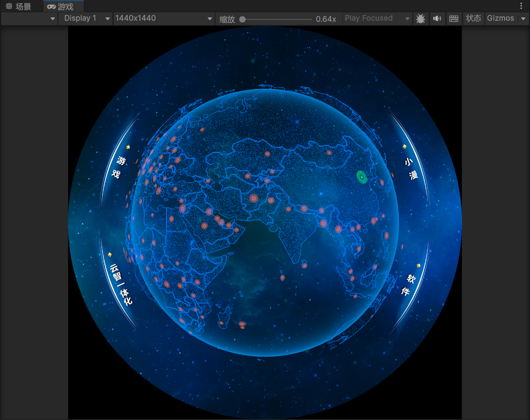Image resolution: width=530 pixels, height=420 pixels.
Task: Open the 1440x1440 resolution dropdown
Action: click(163, 18)
